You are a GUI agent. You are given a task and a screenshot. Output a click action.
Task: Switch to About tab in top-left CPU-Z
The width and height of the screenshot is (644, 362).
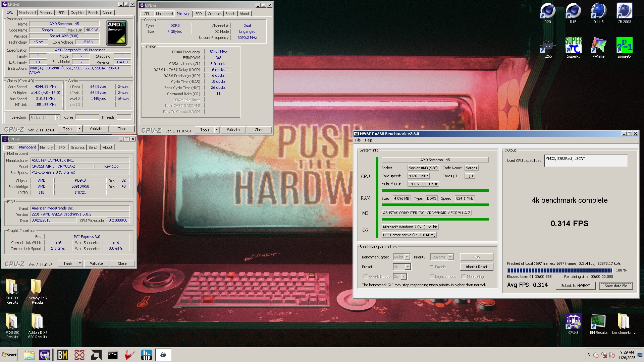point(107,13)
